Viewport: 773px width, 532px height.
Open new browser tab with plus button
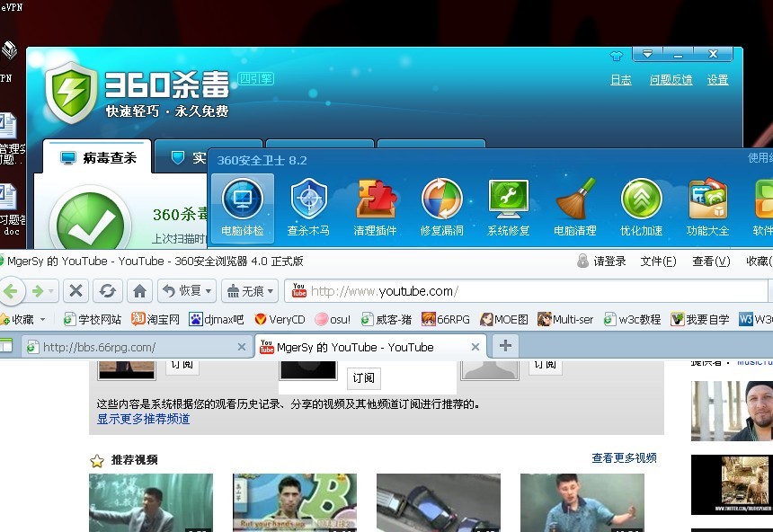click(x=505, y=346)
